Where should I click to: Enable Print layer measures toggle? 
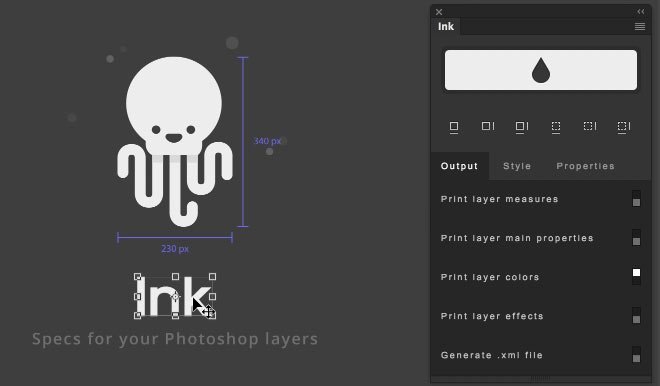tap(636, 199)
